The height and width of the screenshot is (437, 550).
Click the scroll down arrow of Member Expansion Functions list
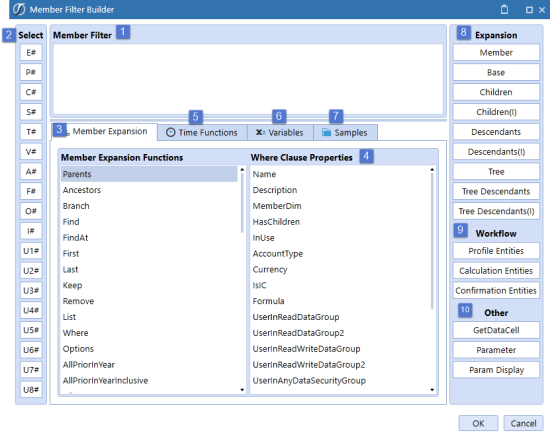[242, 390]
